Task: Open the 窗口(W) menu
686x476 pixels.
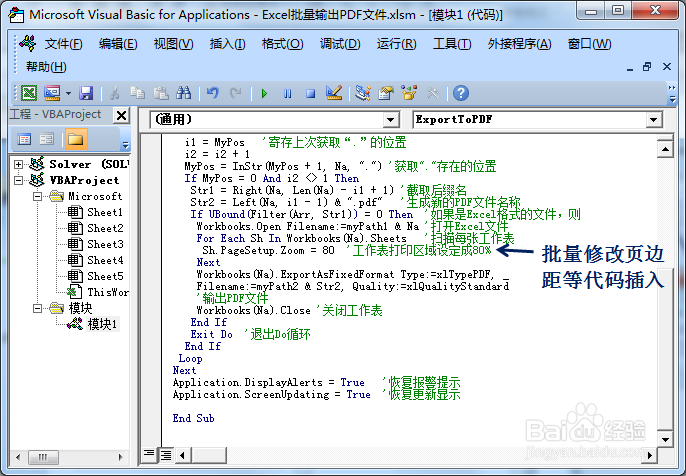Action: (589, 44)
